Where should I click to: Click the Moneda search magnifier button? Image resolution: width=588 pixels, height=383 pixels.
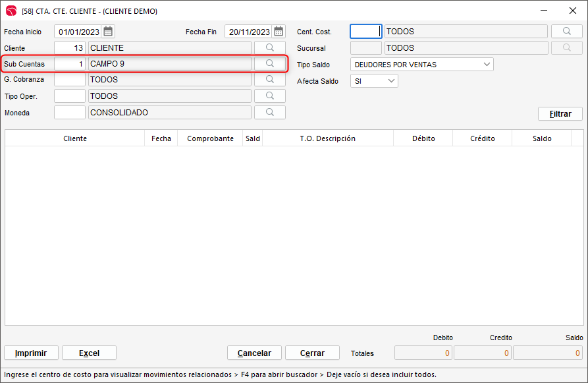[269, 113]
